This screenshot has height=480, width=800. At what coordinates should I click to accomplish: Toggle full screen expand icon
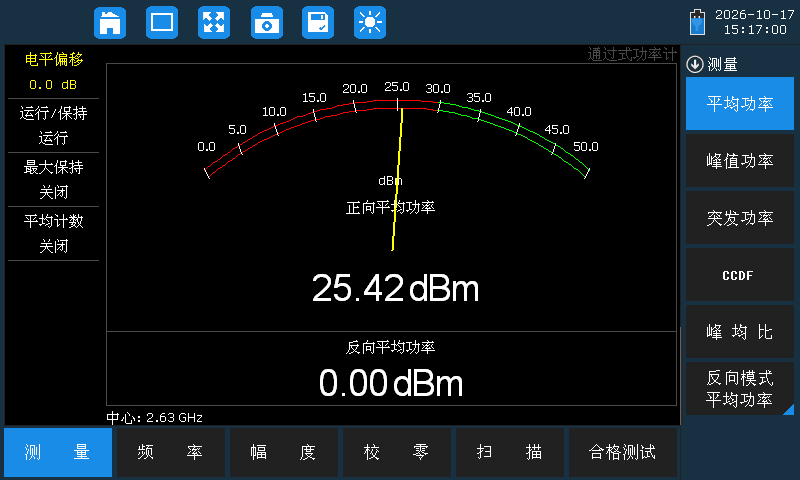[214, 22]
